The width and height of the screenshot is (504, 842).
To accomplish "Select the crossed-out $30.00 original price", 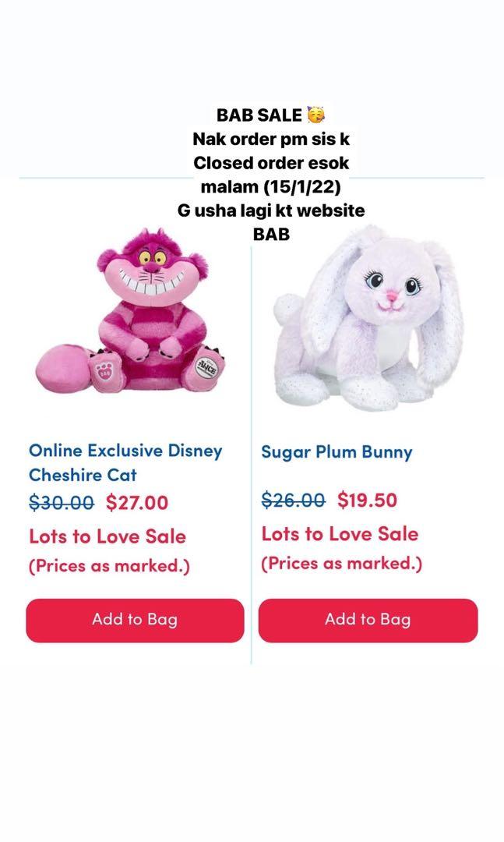I will (x=62, y=503).
